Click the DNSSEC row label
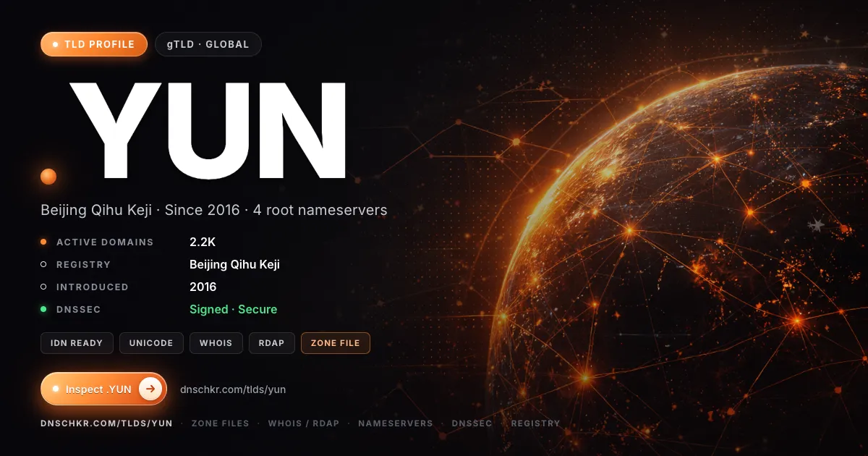This screenshot has width=868, height=456. click(79, 310)
